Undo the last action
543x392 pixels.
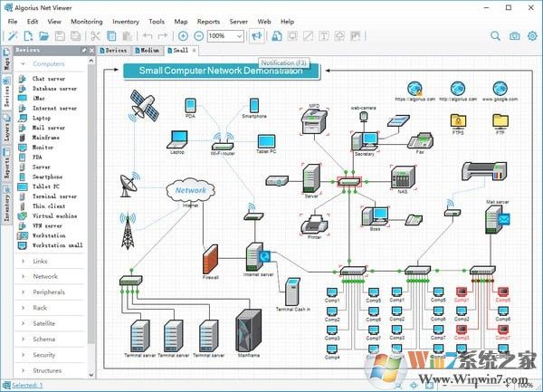click(148, 36)
